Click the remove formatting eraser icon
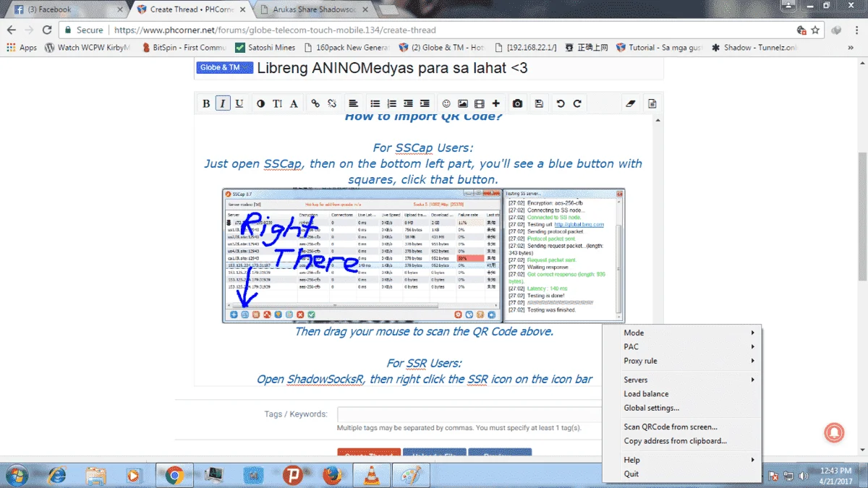The width and height of the screenshot is (868, 488). (x=630, y=103)
